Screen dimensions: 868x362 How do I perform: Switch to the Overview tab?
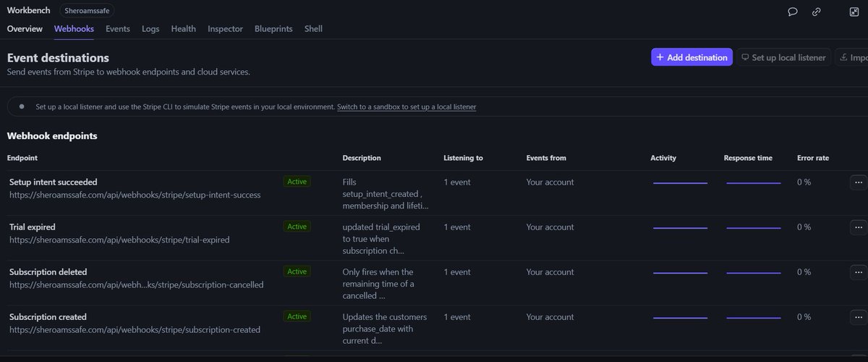click(x=25, y=29)
